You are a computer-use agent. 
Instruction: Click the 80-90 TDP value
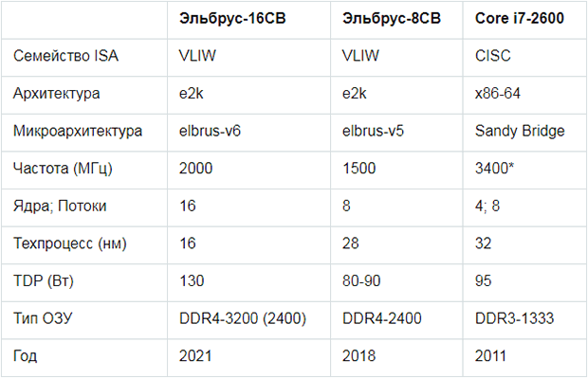coord(361,281)
